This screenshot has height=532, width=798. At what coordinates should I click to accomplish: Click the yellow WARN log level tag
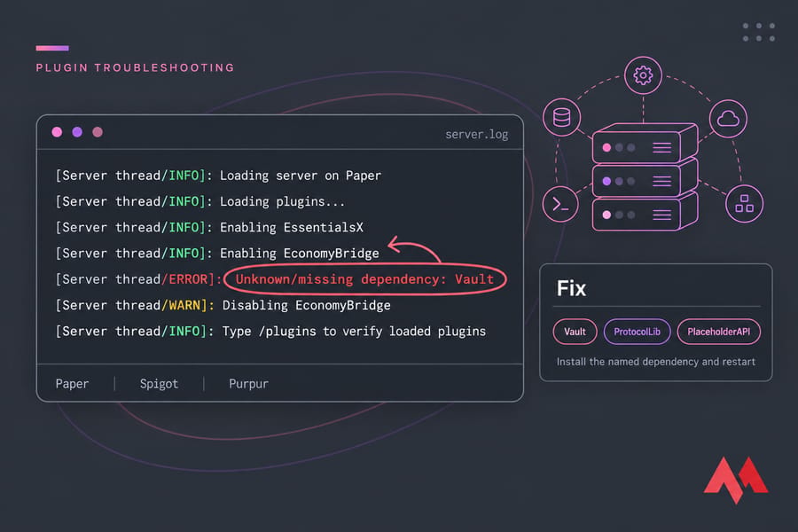[184, 305]
